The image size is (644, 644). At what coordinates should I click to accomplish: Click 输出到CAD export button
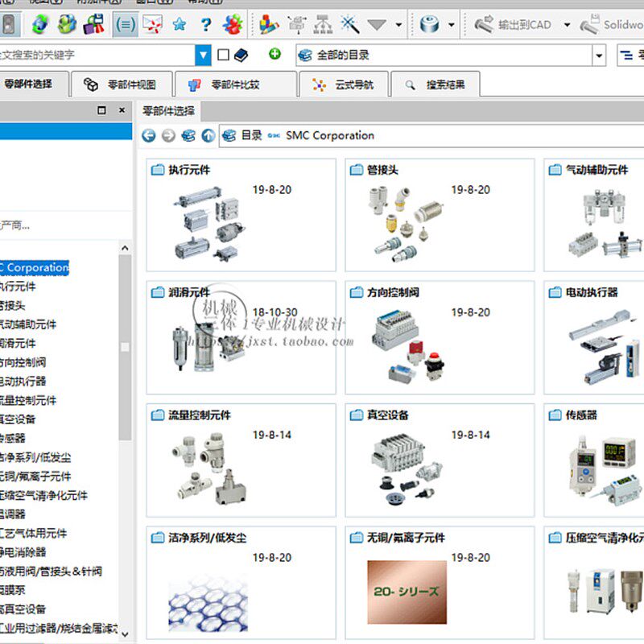[x=513, y=25]
